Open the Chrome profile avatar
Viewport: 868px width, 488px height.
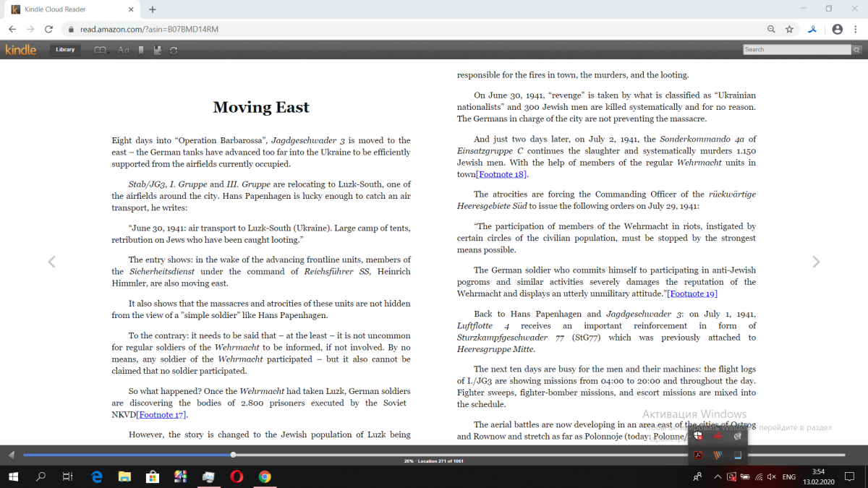[837, 29]
